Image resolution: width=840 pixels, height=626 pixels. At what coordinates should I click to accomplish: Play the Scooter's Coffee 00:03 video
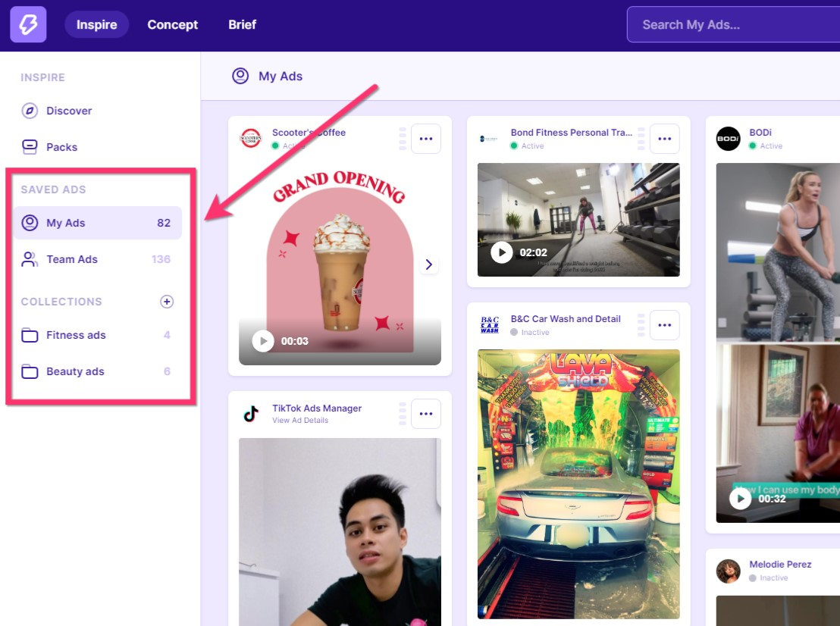263,341
